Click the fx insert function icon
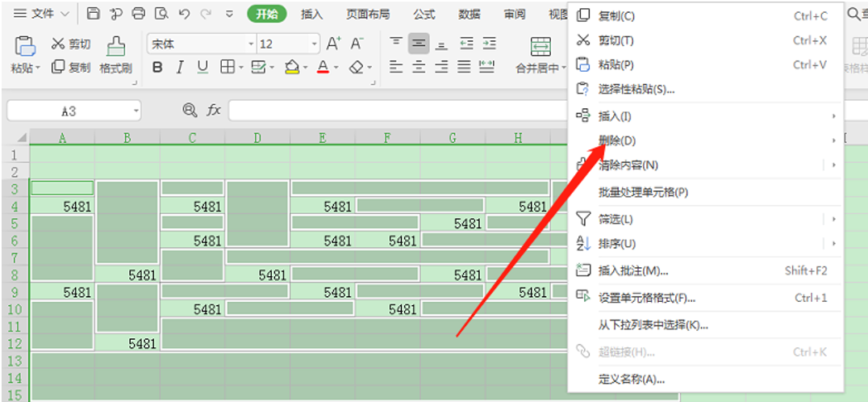 point(214,111)
